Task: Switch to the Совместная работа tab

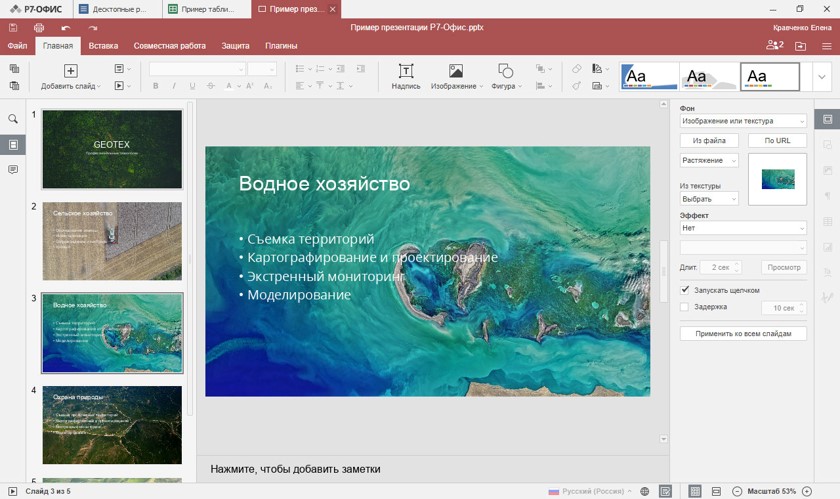Action: tap(170, 46)
